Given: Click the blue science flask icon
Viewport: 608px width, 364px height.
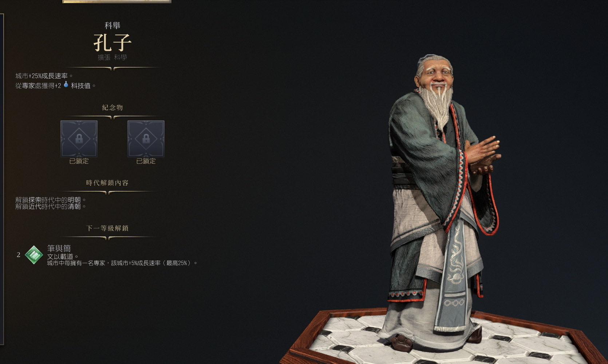Looking at the screenshot, I should point(66,84).
